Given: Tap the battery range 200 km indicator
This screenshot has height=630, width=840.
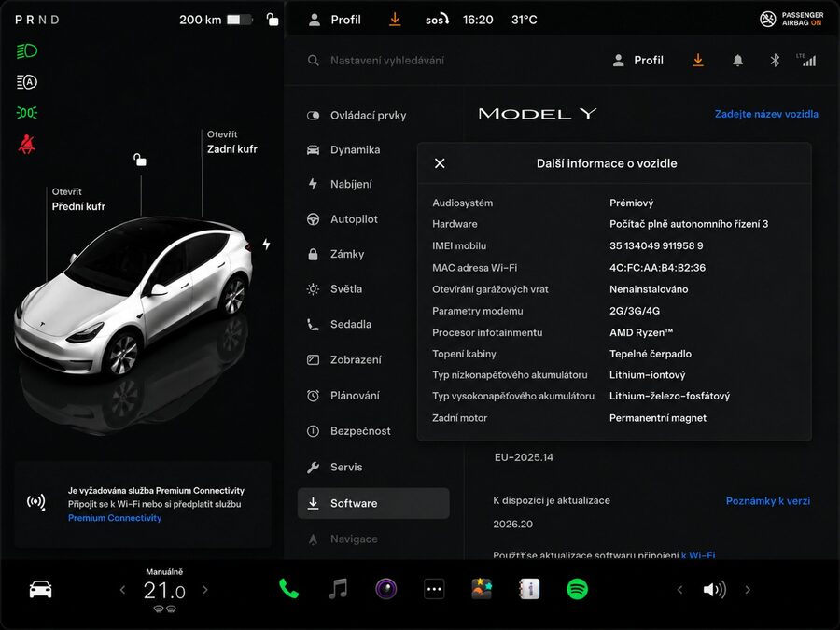Looking at the screenshot, I should pyautogui.click(x=216, y=20).
